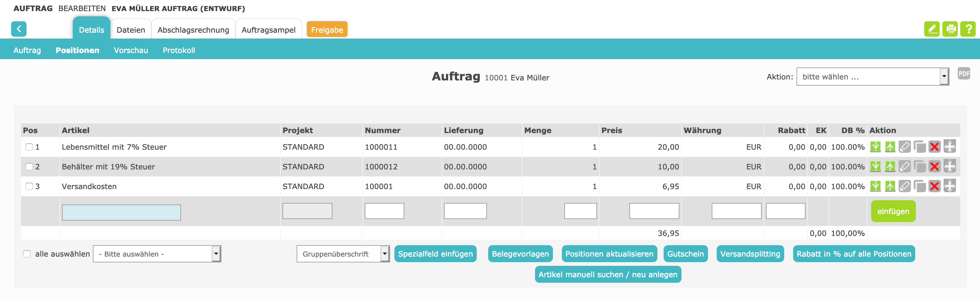Tick the checkbox for position 3

[x=29, y=186]
